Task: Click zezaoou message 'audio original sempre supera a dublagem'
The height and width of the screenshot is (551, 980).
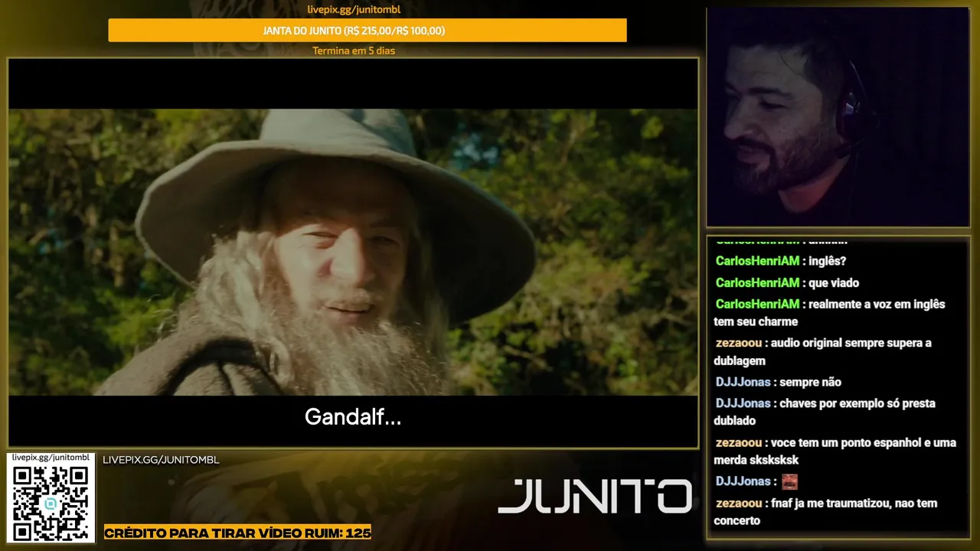Action: coord(823,351)
